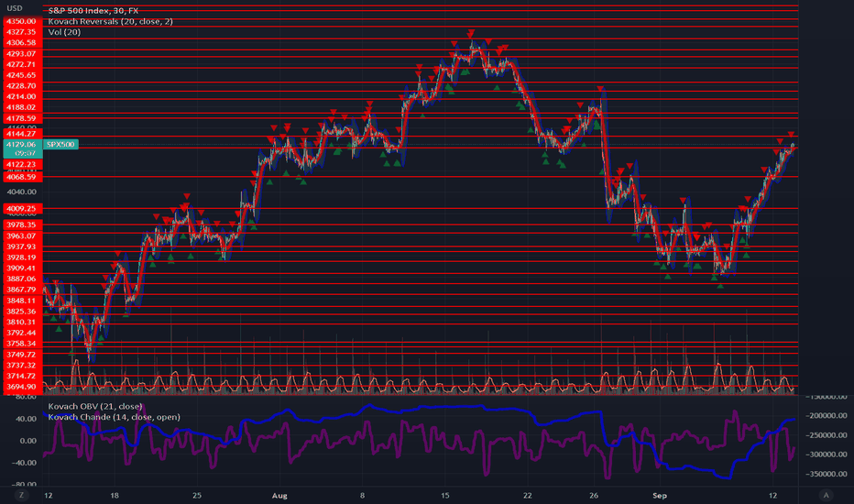This screenshot has width=854, height=504.
Task: Select the 3978.35 price level label
Action: click(22, 225)
